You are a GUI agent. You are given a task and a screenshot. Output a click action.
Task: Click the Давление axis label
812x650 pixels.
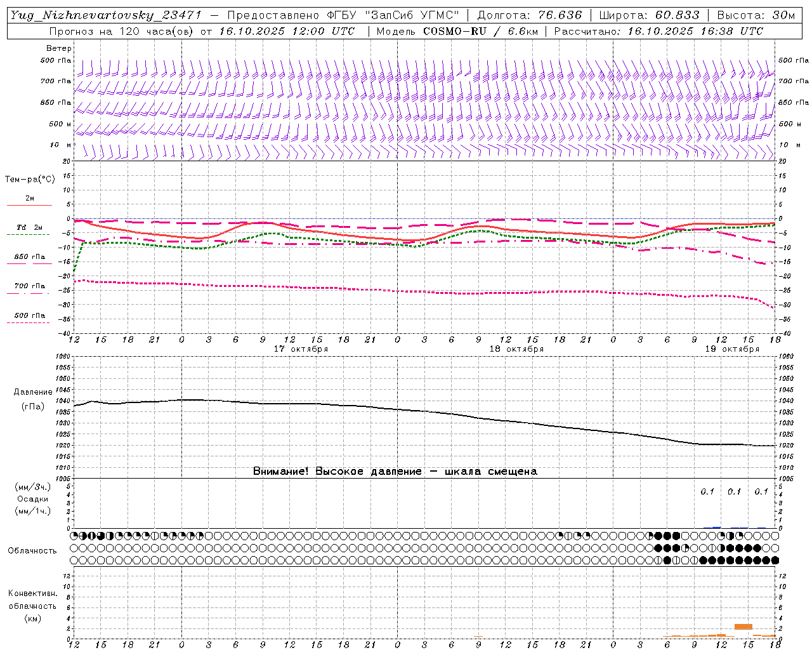[x=33, y=392]
